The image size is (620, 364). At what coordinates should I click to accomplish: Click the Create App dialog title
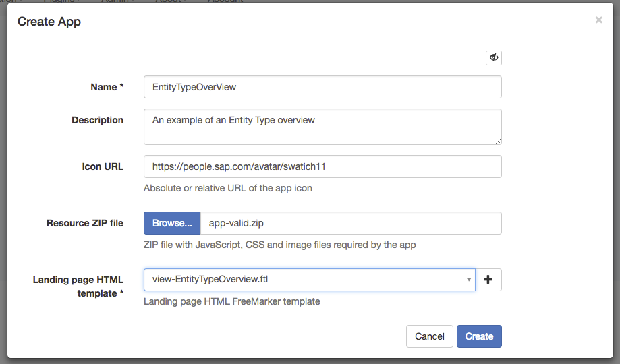pos(49,22)
